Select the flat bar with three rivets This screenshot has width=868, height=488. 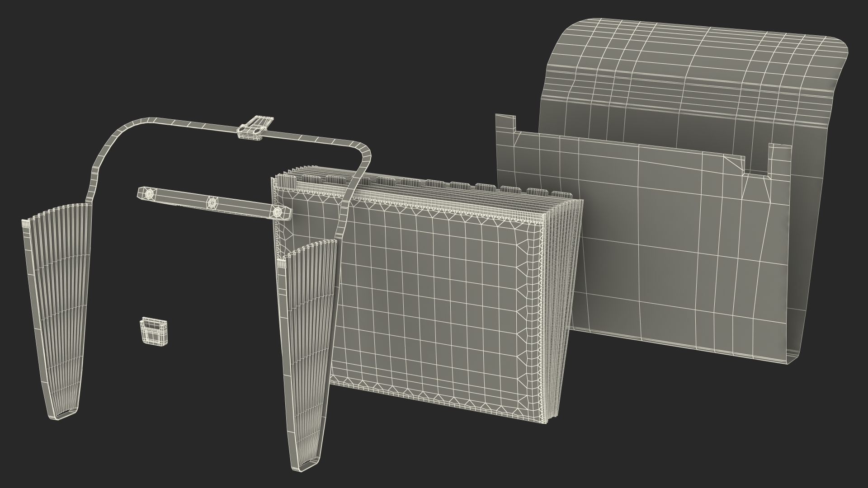[x=214, y=204]
